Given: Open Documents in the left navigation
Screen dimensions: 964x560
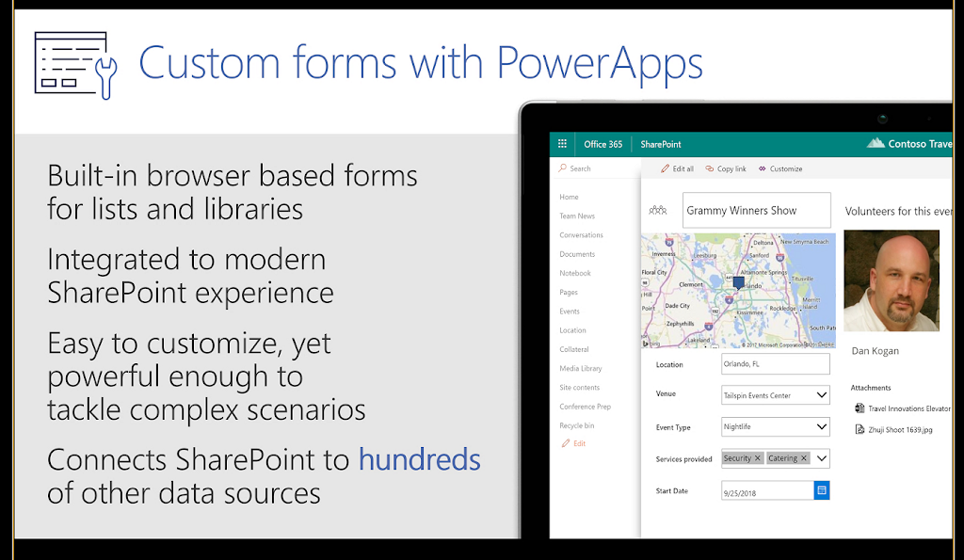Looking at the screenshot, I should [x=577, y=254].
